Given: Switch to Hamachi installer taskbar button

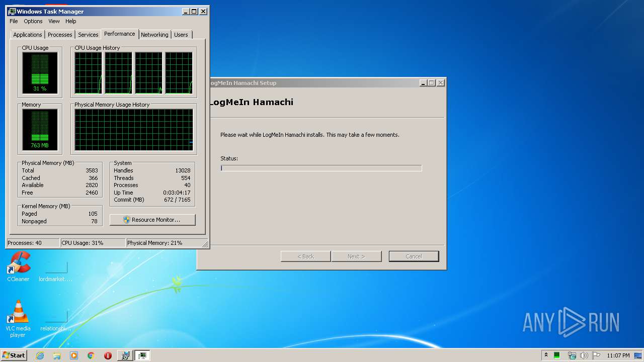Looking at the screenshot, I should (x=125, y=355).
